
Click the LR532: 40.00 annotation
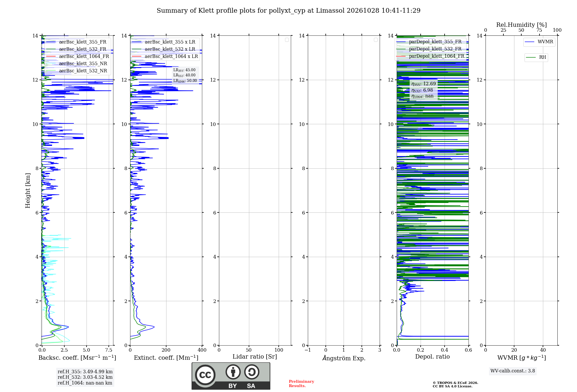184,75
